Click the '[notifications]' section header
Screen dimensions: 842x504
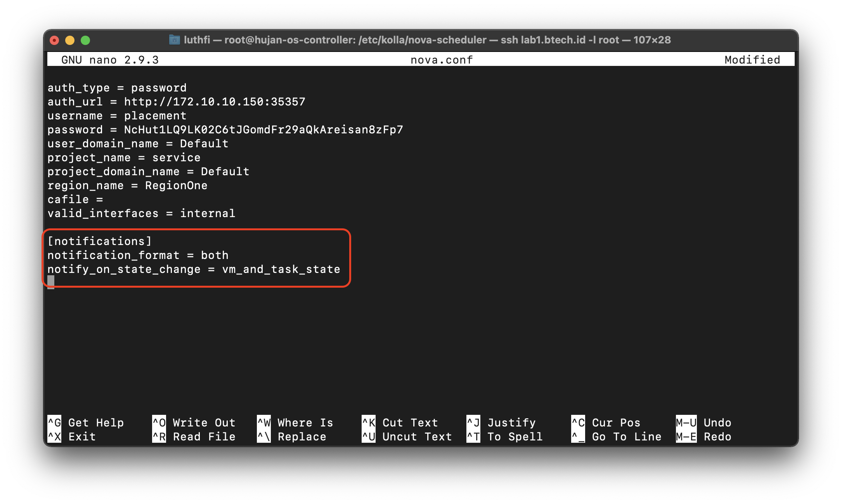coord(100,241)
